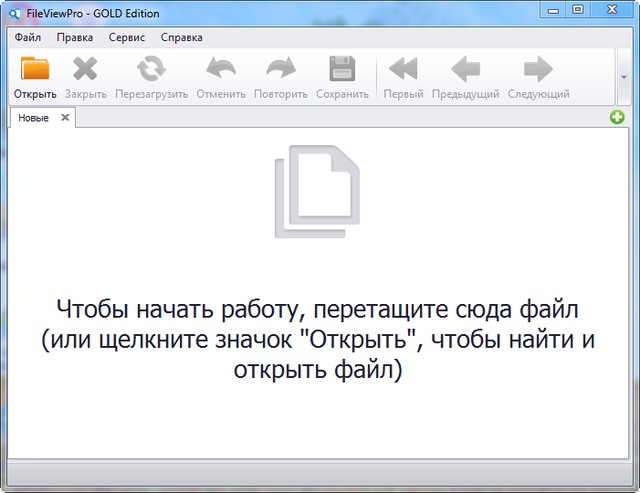Viewport: 640px width, 493px height.
Task: Click the Отменить undo arrow
Action: click(x=221, y=70)
